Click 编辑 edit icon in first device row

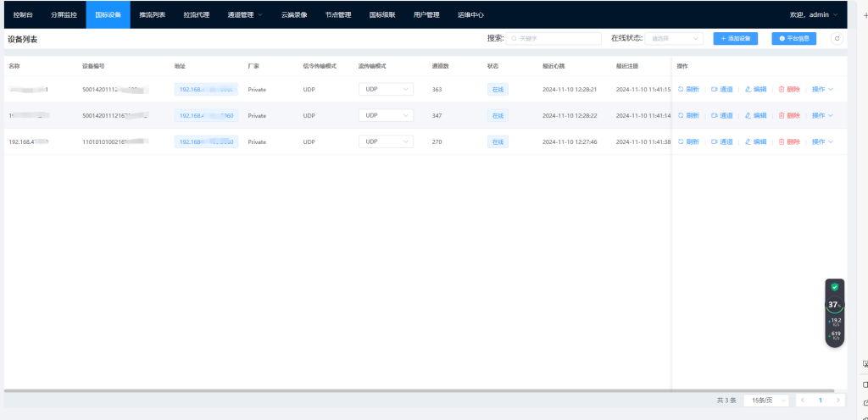(748, 90)
